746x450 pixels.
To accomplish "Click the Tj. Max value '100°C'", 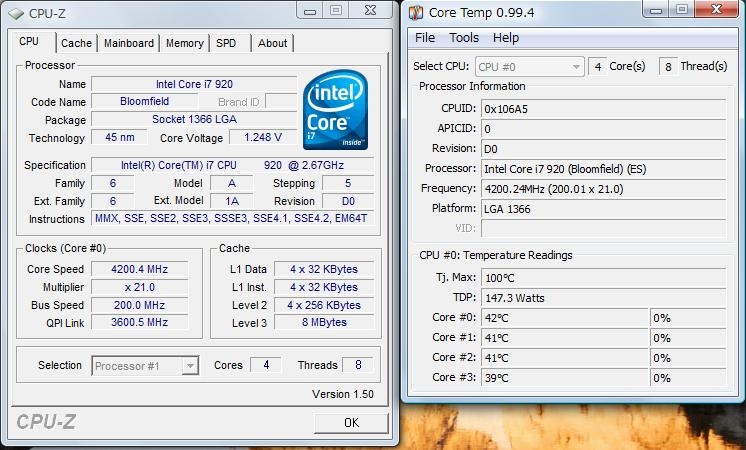I will [603, 278].
